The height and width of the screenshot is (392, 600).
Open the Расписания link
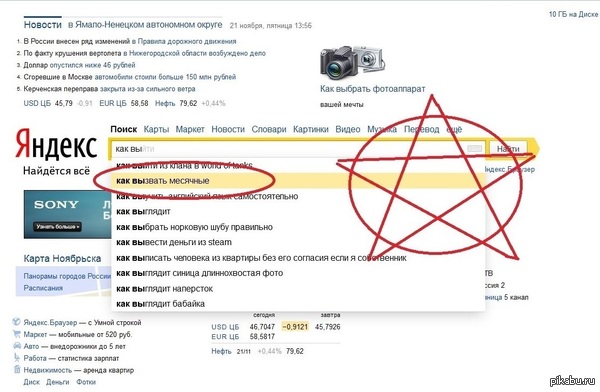click(43, 287)
